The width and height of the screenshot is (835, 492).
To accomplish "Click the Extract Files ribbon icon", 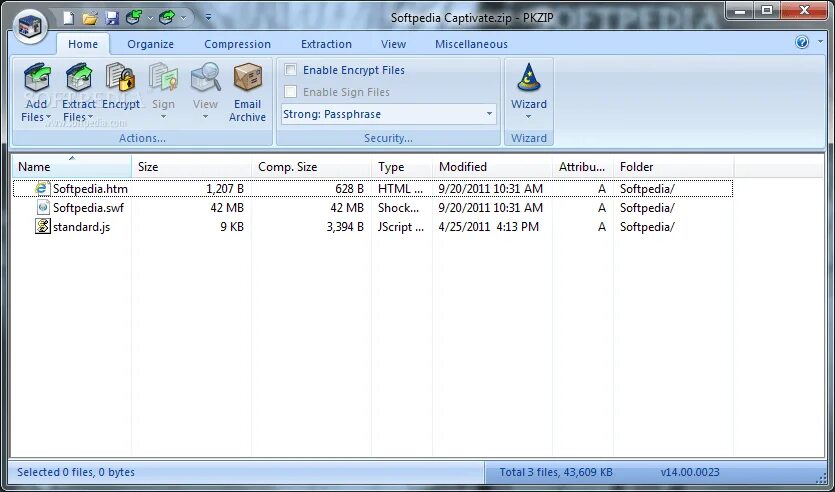I will point(79,78).
